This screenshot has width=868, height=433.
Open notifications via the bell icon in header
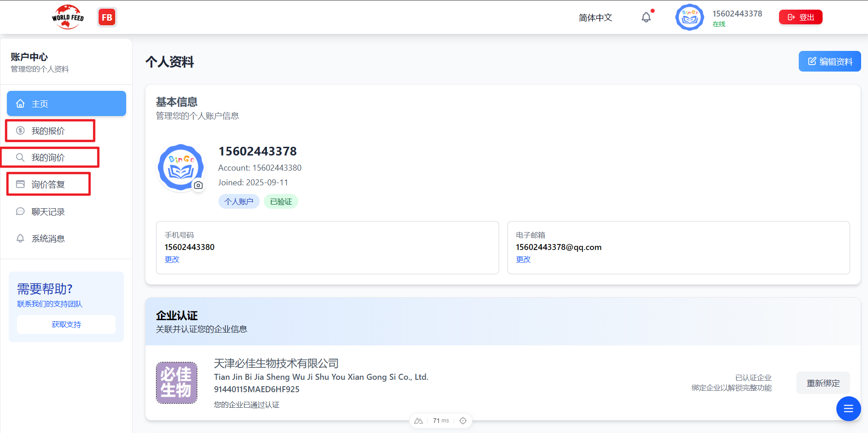click(647, 17)
